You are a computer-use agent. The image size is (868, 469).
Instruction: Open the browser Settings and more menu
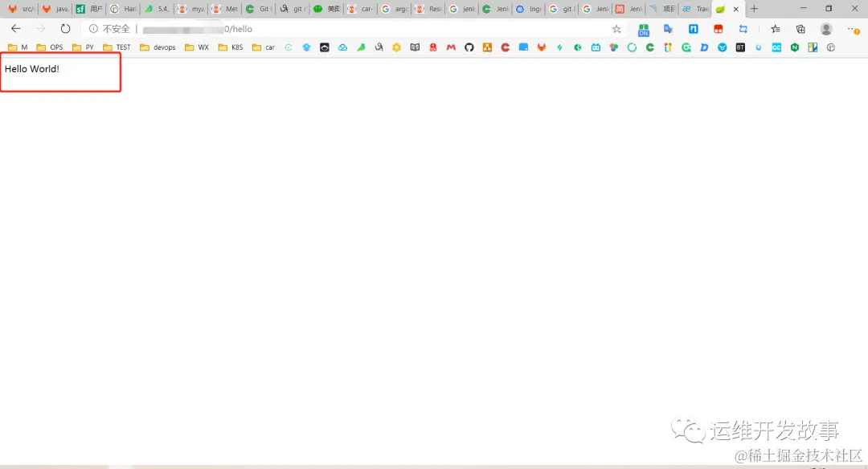point(853,29)
